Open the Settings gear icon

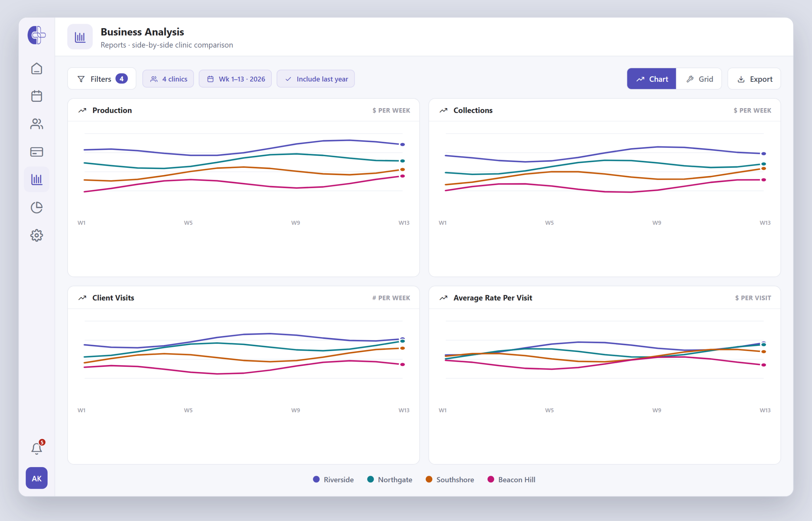coord(36,235)
